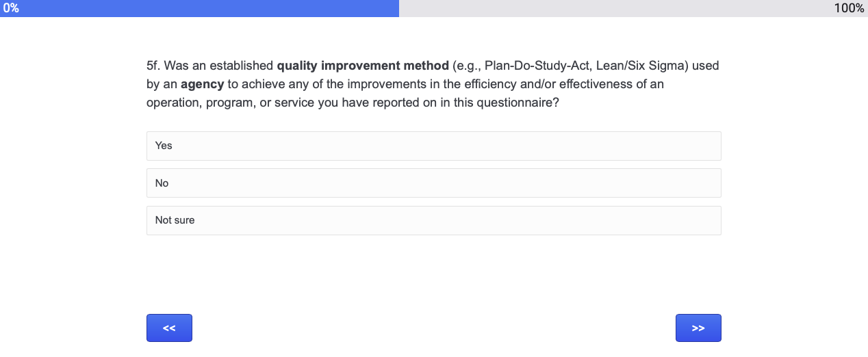Go back with the << button
The height and width of the screenshot is (357, 868).
169,328
